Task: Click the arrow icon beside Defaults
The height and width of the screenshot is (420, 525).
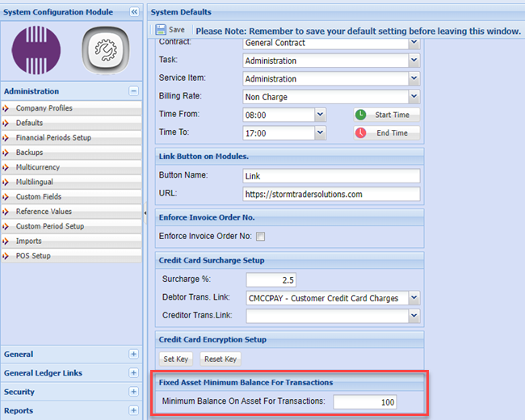Action: (6, 123)
